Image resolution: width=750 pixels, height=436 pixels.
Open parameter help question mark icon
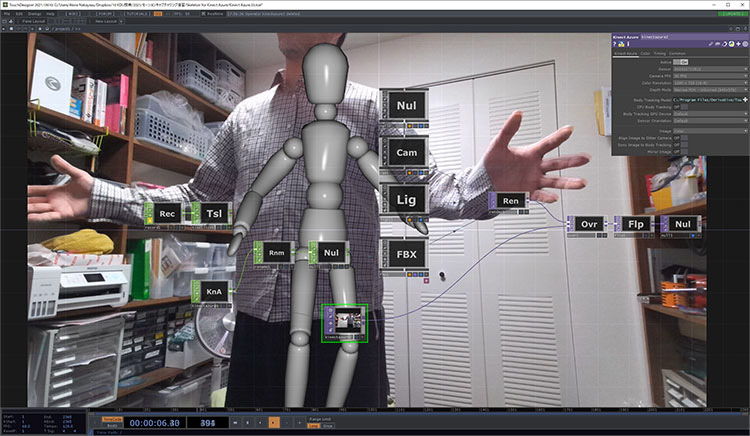(x=615, y=44)
